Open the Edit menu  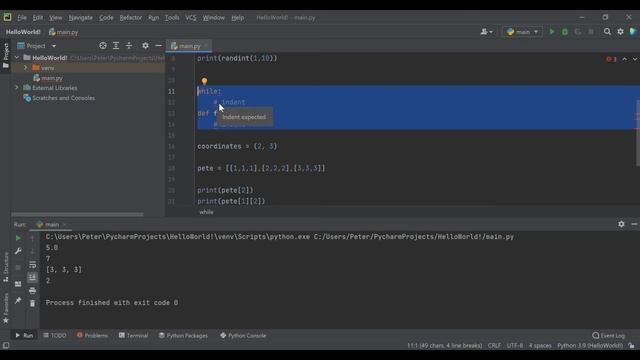[x=38, y=18]
